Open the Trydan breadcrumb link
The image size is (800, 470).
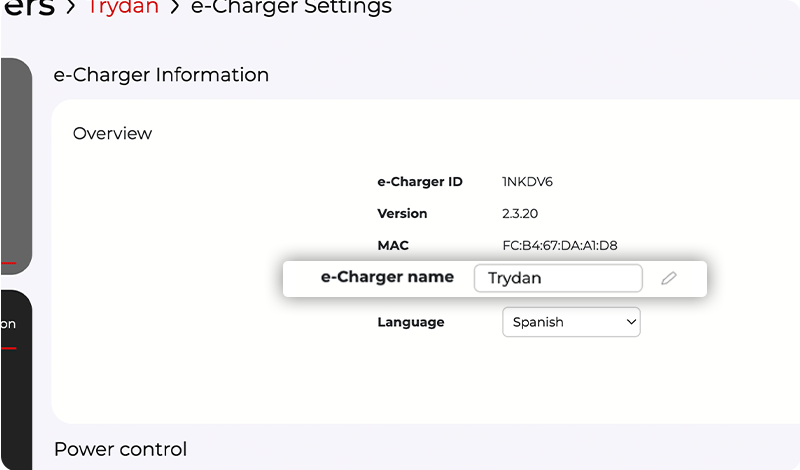pos(123,7)
